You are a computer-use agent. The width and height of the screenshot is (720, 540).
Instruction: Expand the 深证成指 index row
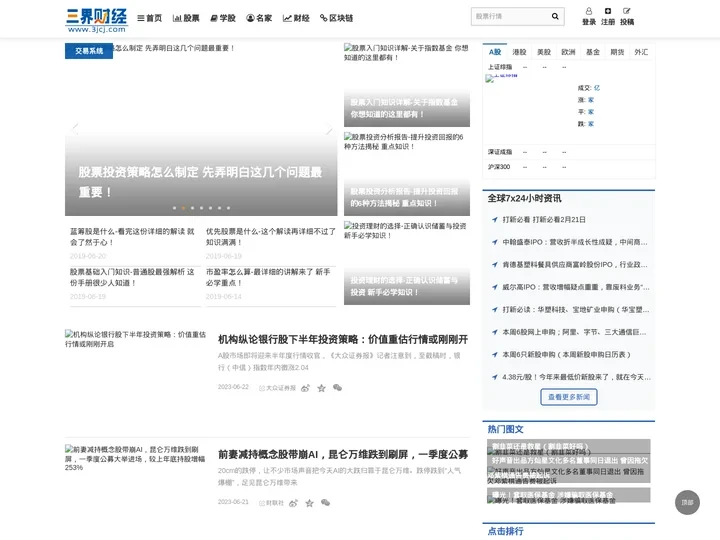(x=568, y=152)
